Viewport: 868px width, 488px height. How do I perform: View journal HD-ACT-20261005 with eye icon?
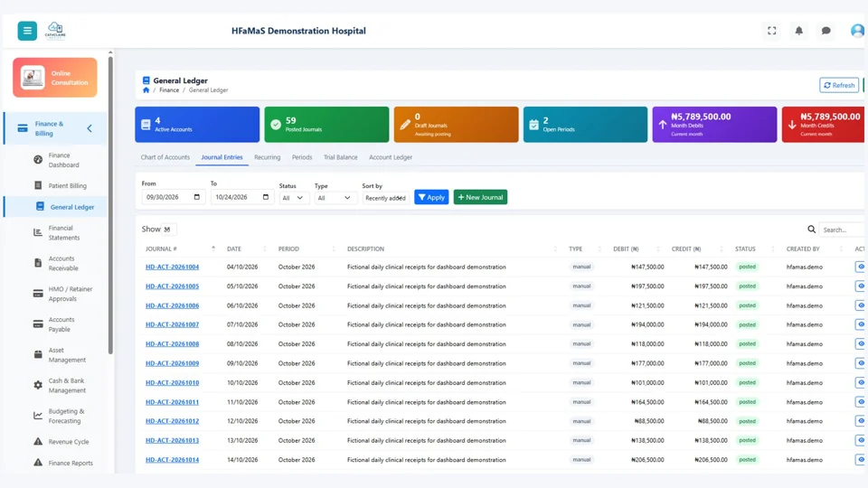[x=860, y=286]
